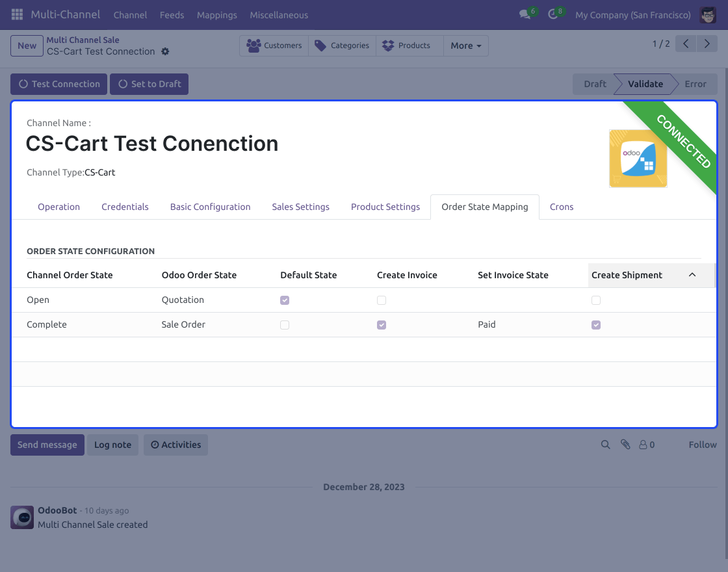
Task: Click the CS-Cart channel type value
Action: 100,172
